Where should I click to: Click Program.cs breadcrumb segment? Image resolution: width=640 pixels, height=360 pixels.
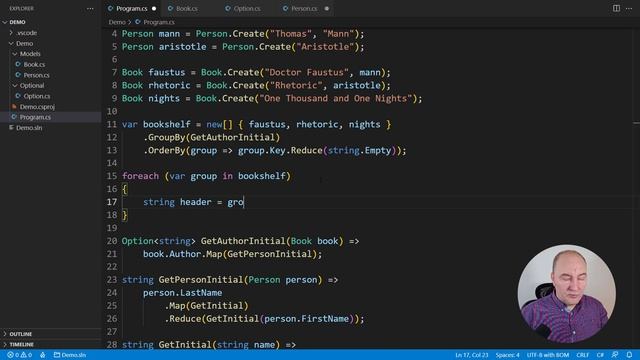[159, 22]
